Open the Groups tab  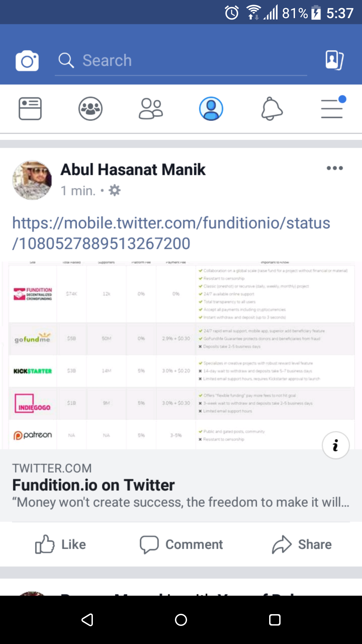(90, 109)
